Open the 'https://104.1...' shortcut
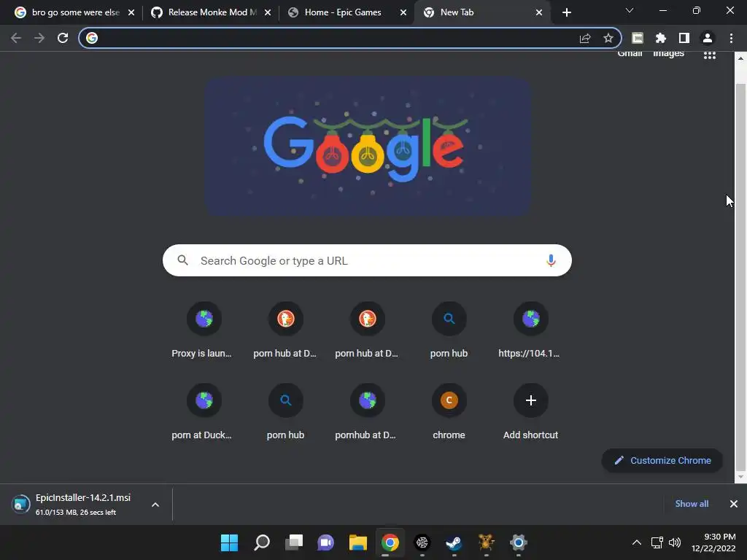 pos(531,330)
